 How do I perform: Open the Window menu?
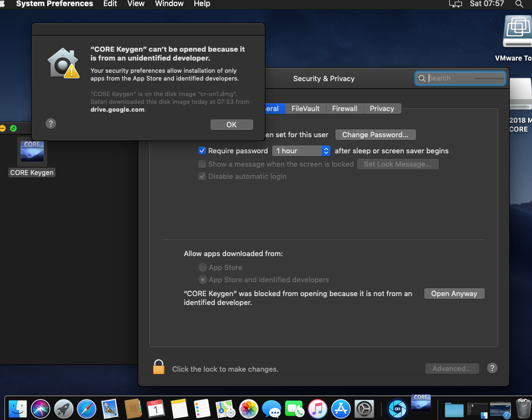169,4
